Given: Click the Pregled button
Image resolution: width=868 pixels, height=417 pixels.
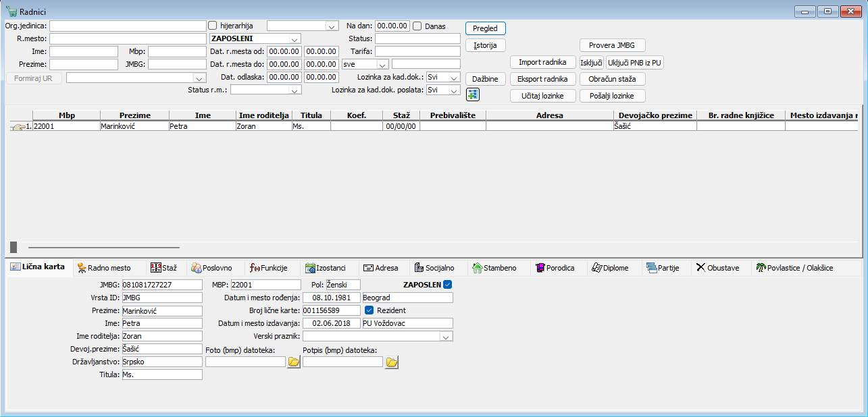Looking at the screenshot, I should point(486,28).
